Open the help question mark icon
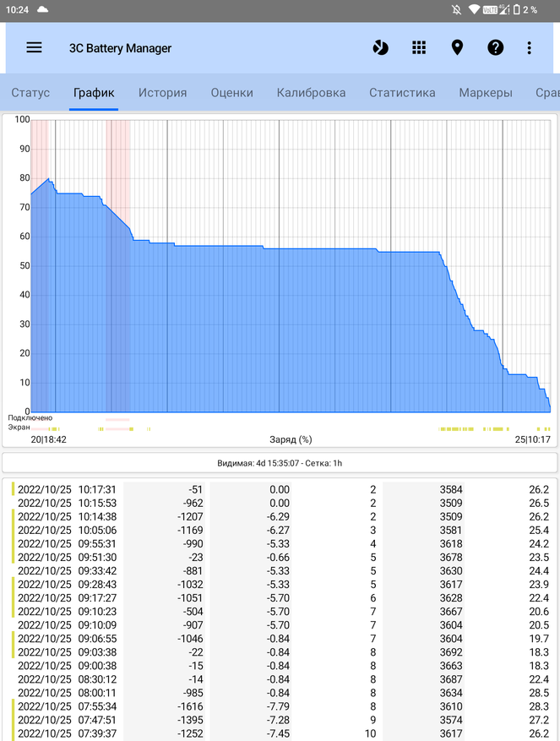 click(495, 47)
